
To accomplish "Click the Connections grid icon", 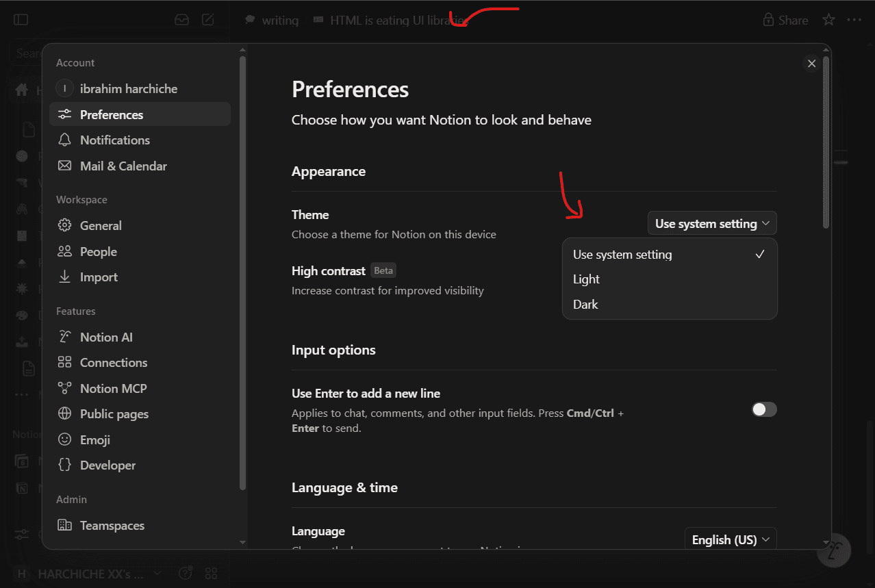I will (x=64, y=362).
